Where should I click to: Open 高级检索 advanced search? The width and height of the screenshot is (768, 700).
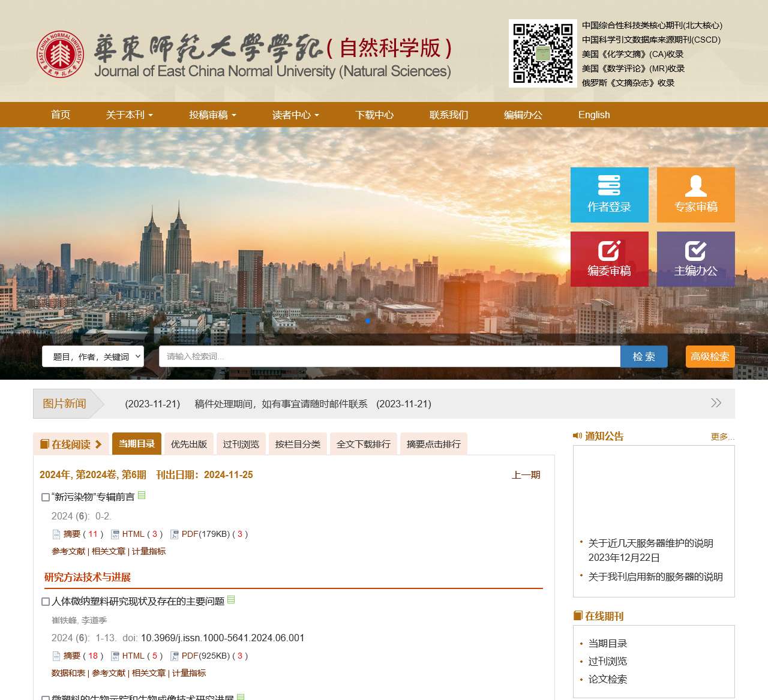point(710,356)
